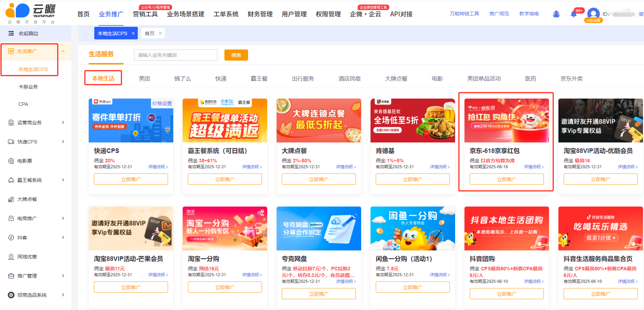Open 推广规范 header link

point(499,14)
